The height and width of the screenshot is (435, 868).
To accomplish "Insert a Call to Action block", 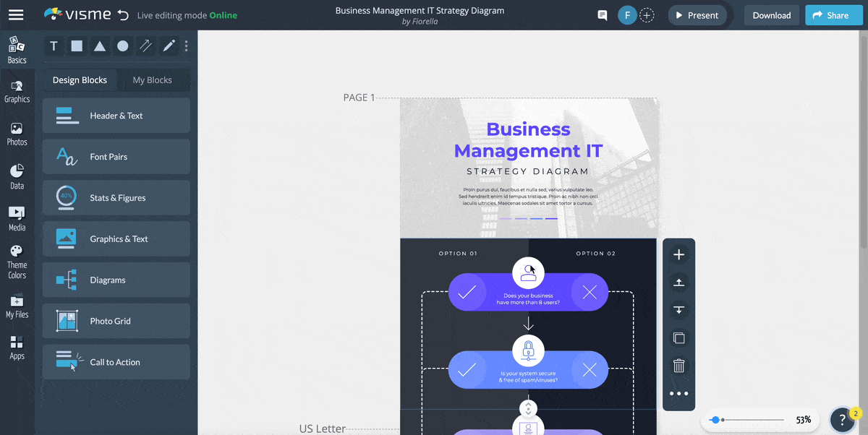I will [x=116, y=362].
